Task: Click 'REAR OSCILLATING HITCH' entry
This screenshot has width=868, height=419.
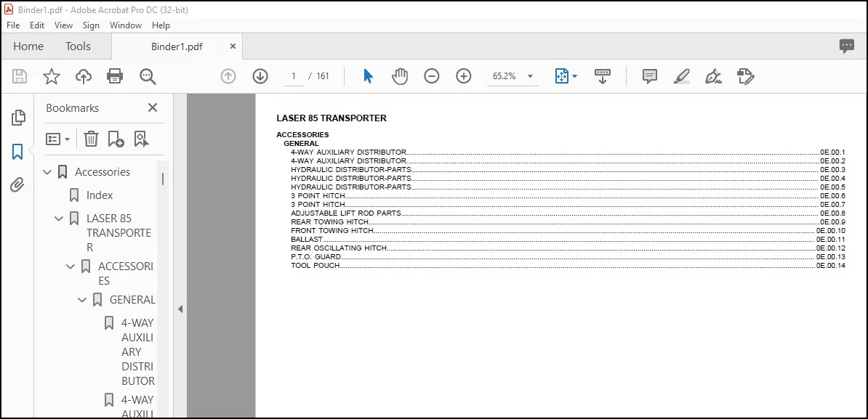Action: (568, 248)
